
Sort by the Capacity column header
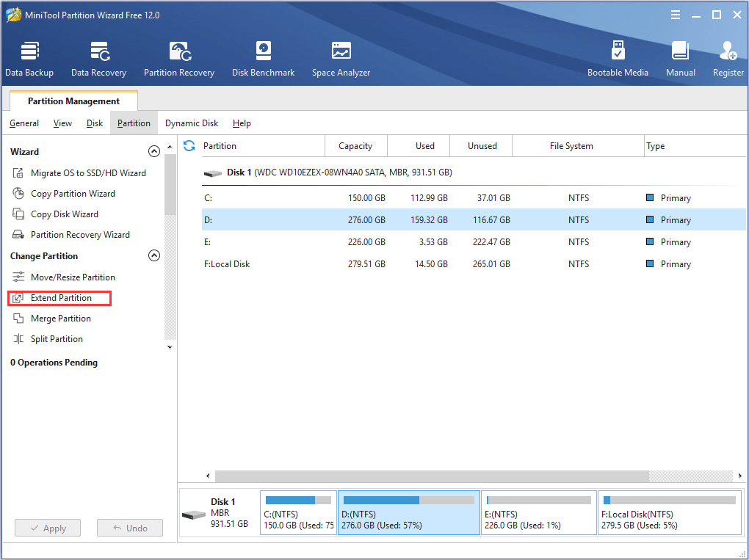(356, 146)
